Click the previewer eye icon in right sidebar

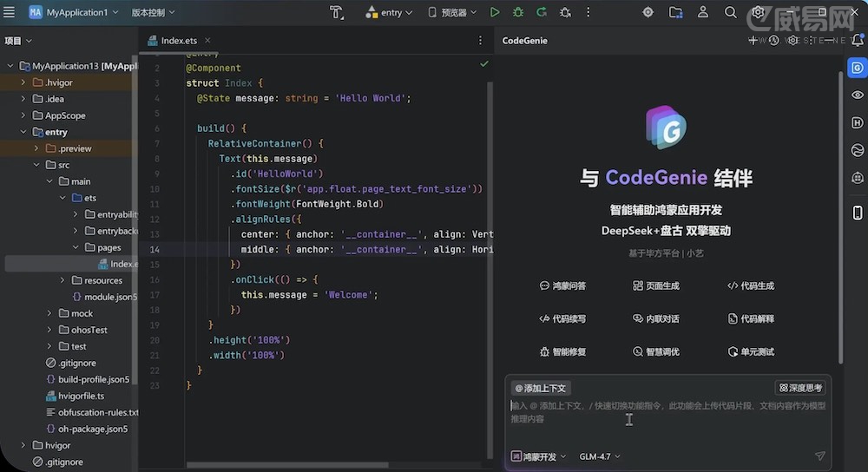(x=857, y=95)
